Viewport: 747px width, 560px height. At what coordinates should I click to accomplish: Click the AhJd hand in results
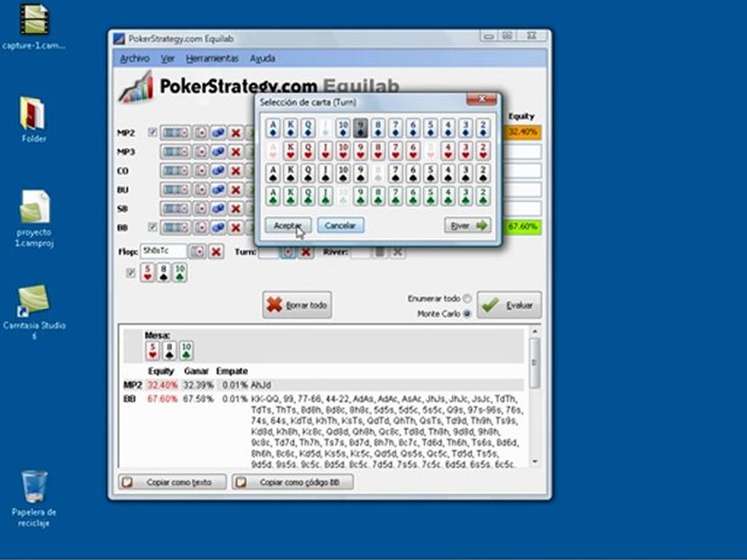(261, 385)
